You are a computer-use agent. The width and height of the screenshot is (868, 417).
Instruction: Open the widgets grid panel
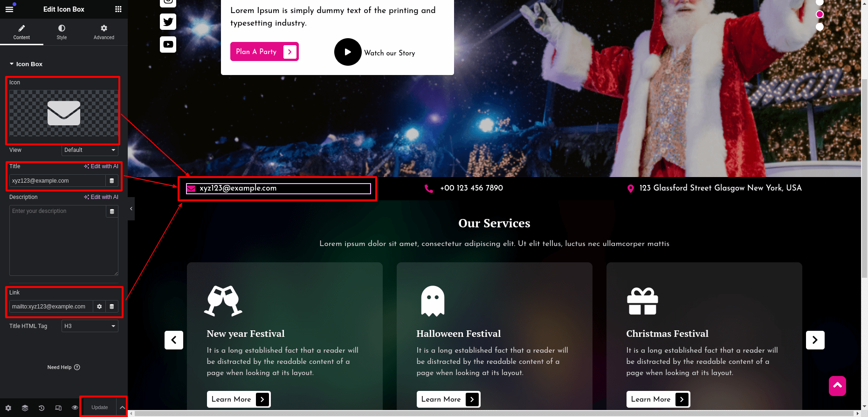click(x=118, y=9)
